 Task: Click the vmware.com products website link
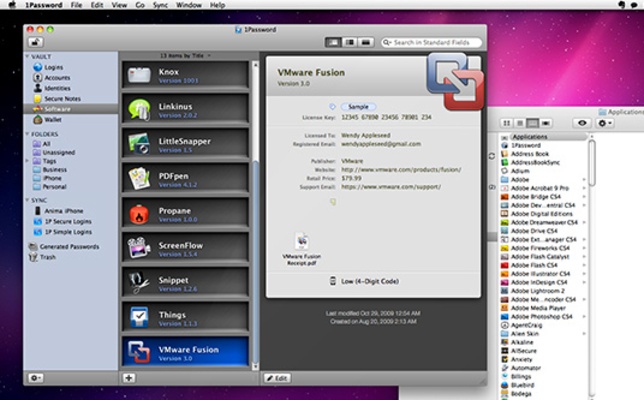coord(401,170)
